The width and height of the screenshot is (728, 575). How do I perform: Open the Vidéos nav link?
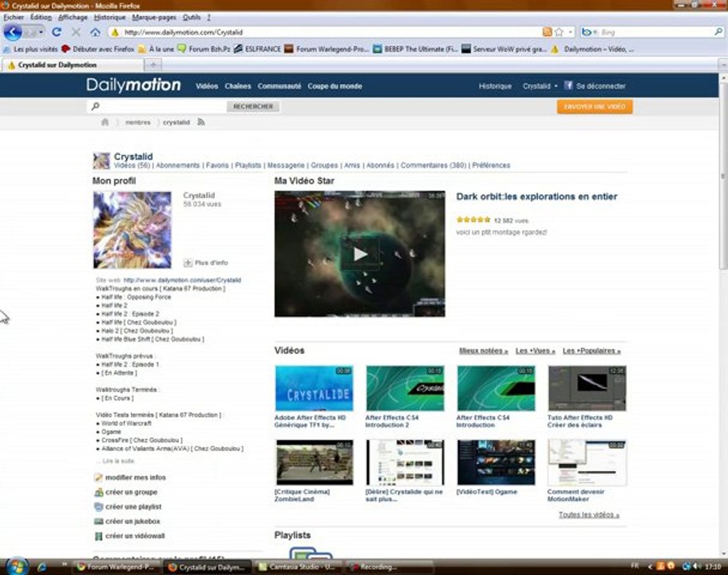pyautogui.click(x=207, y=86)
